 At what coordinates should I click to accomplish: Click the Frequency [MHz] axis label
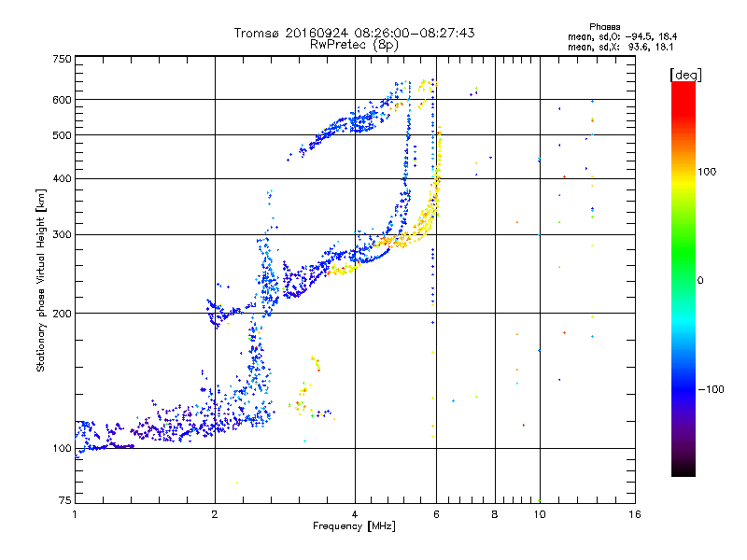coord(354,526)
